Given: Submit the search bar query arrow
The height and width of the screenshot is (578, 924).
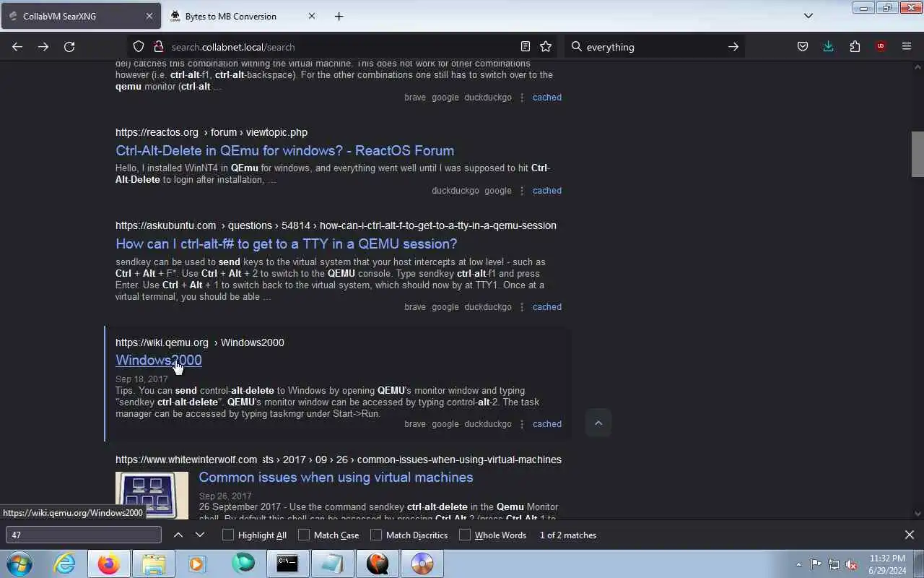Looking at the screenshot, I should (733, 47).
